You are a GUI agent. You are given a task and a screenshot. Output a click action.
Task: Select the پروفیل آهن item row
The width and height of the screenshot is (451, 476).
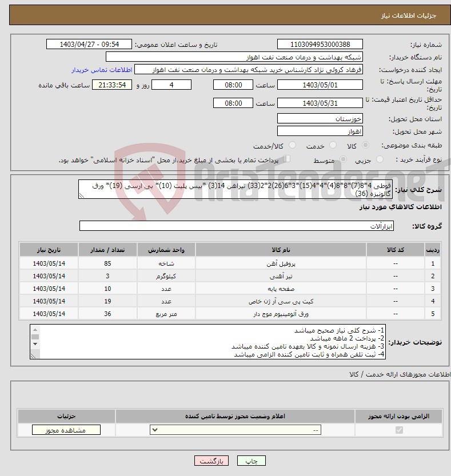(x=230, y=263)
